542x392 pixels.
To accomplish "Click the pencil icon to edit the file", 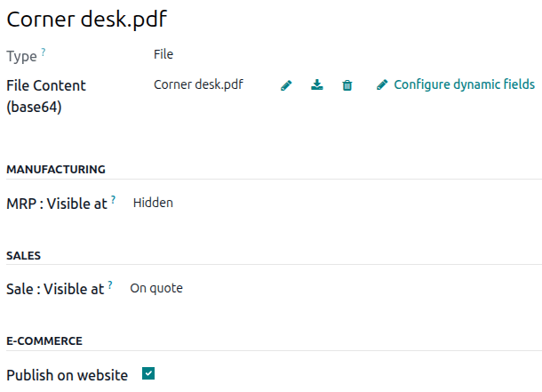I will (x=286, y=85).
